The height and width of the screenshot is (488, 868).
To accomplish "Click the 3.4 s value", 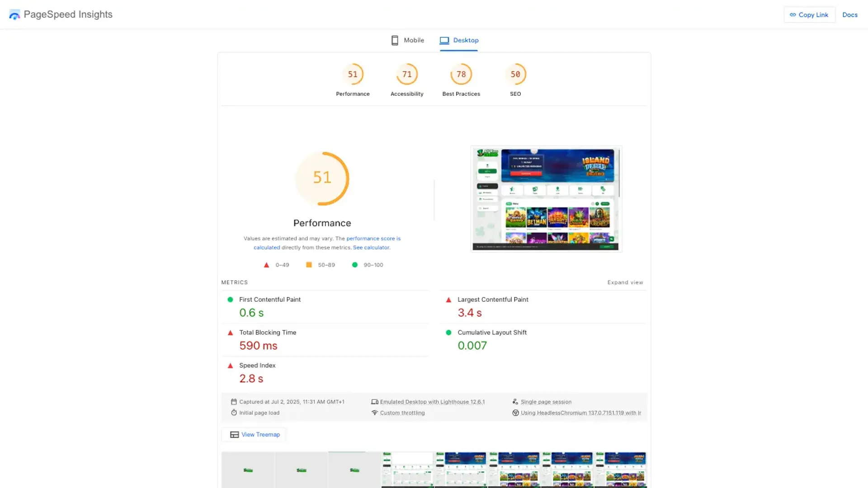I will [x=470, y=313].
